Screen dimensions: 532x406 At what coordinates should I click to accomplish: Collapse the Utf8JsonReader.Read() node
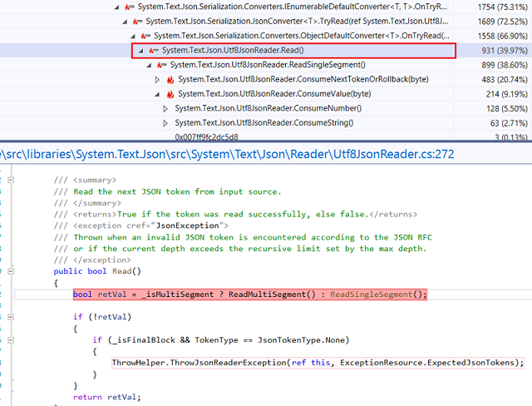pos(140,51)
